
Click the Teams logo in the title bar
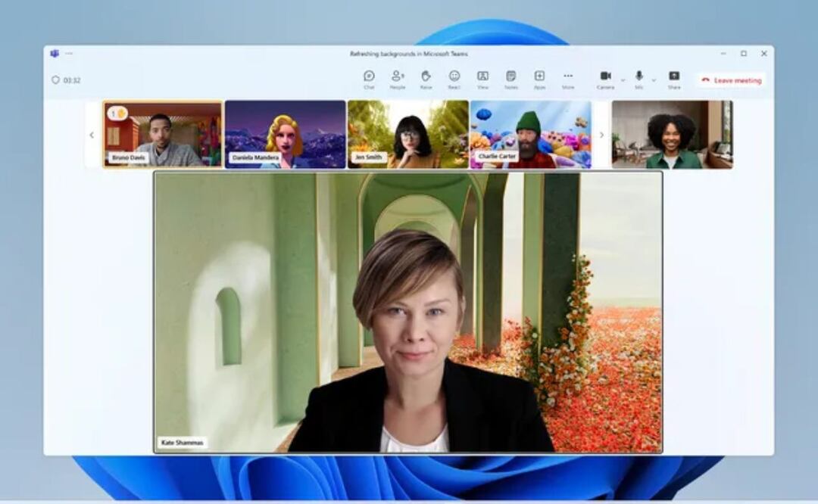coord(54,53)
